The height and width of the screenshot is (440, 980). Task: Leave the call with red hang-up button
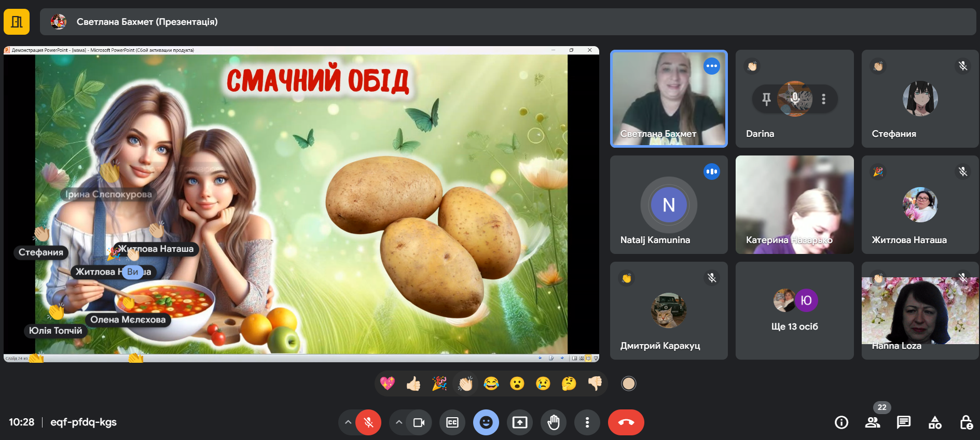(626, 422)
